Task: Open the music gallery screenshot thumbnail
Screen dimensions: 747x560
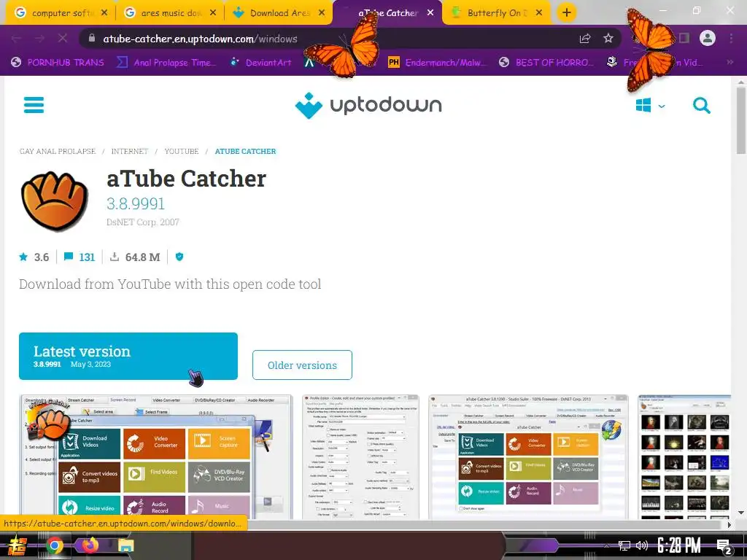Action: click(x=684, y=456)
